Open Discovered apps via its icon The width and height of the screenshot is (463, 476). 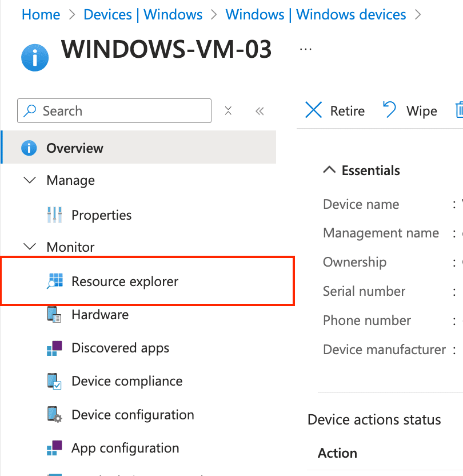55,348
